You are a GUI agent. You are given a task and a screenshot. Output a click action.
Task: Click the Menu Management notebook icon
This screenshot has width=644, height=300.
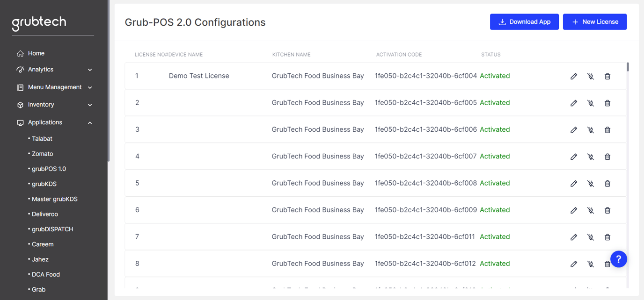(x=20, y=87)
